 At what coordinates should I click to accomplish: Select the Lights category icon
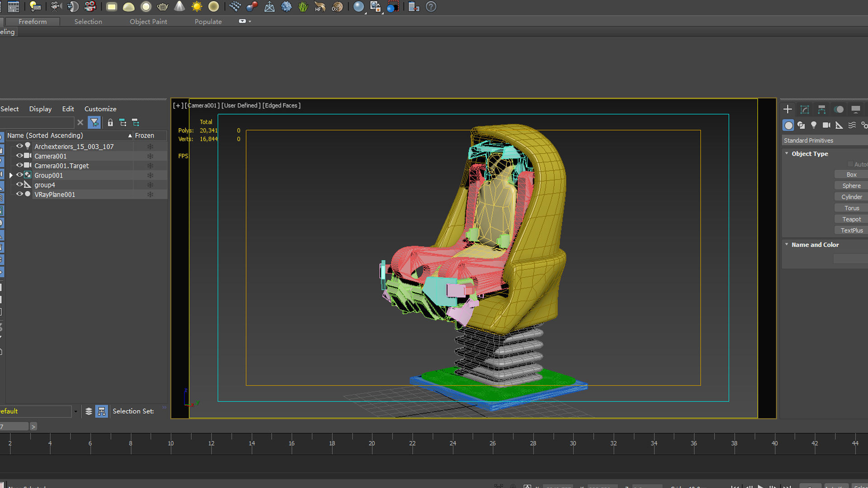click(814, 125)
